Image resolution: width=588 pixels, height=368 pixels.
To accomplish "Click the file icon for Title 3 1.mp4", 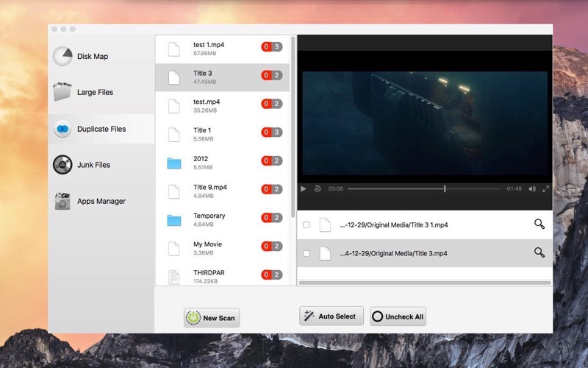I will (x=325, y=225).
